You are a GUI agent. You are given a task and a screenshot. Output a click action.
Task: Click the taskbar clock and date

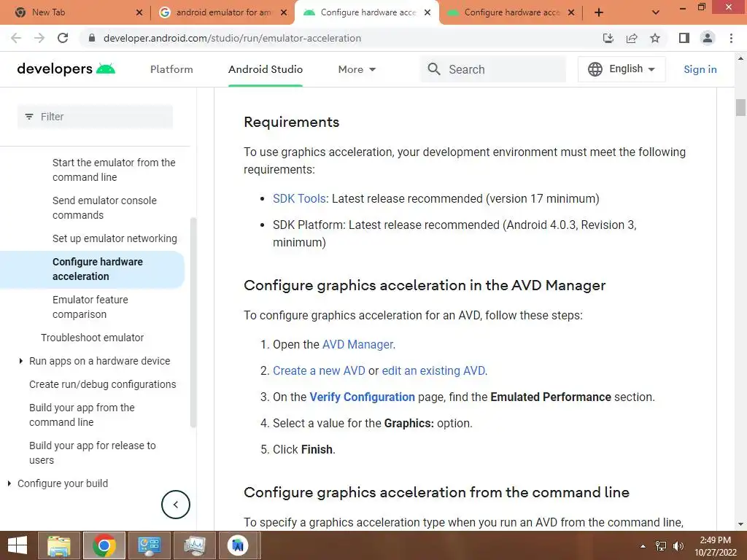(x=715, y=546)
